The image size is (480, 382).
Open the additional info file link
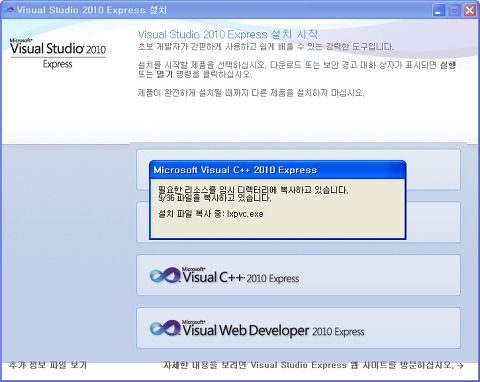(x=48, y=365)
